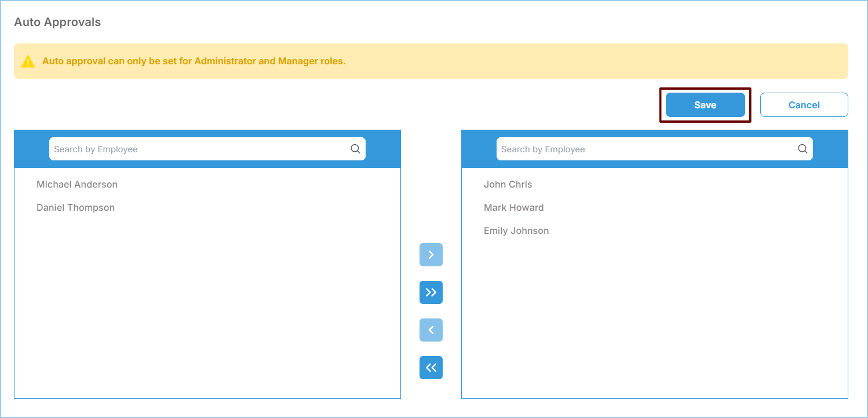Click the yellow warning triangle icon

[28, 61]
